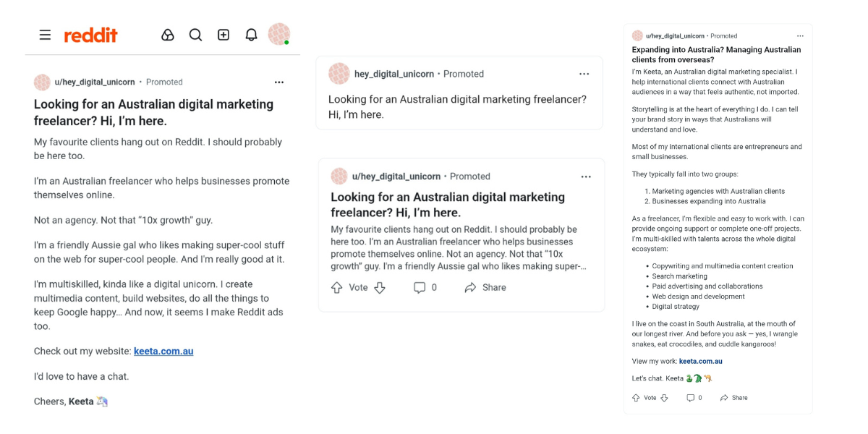Expand options menu on the top middle ad
Screen dimensions: 868x434
tap(584, 74)
